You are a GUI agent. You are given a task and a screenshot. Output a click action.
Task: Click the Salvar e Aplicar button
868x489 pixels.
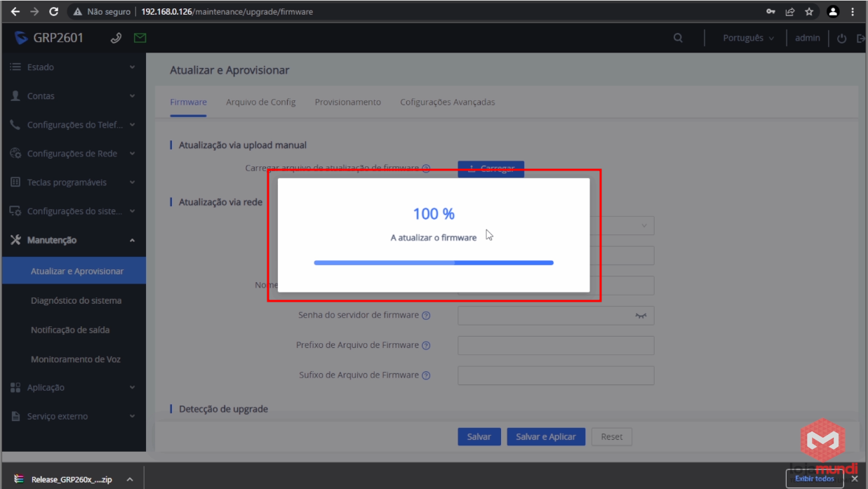(x=545, y=436)
